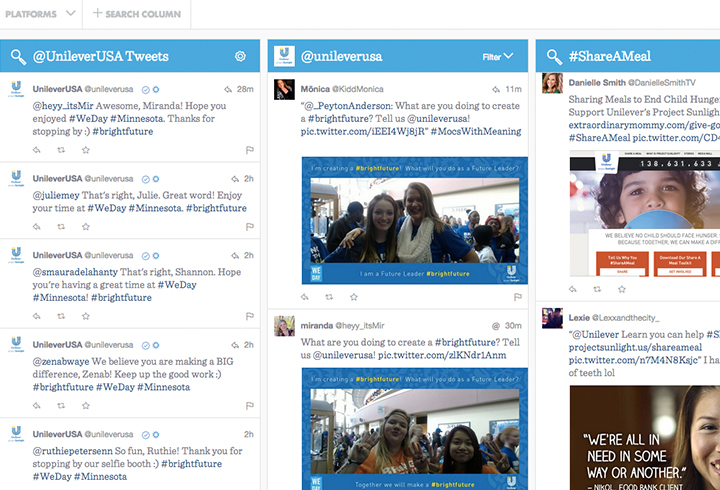View Mónica's Future Leader brightfuture photo

coord(415,220)
